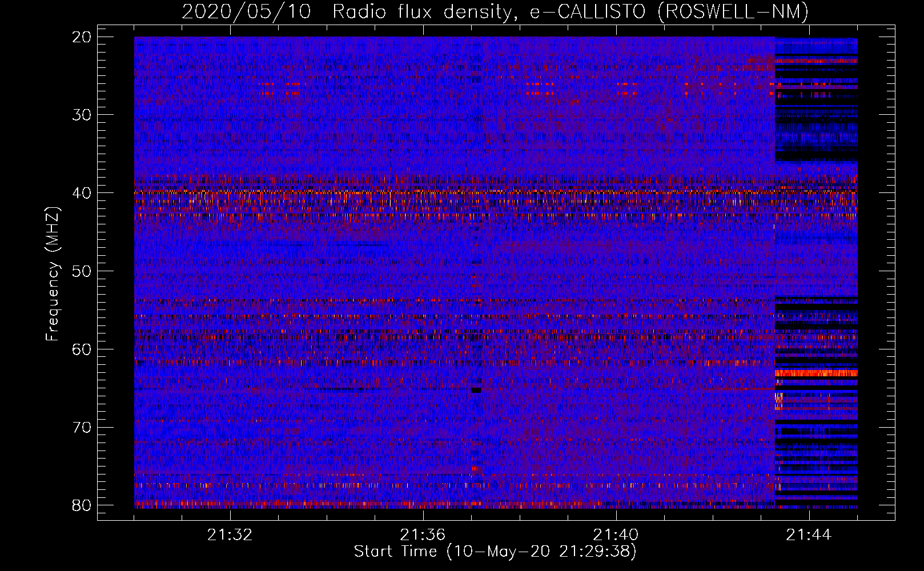Click the frequency tick label '60'

[82, 349]
